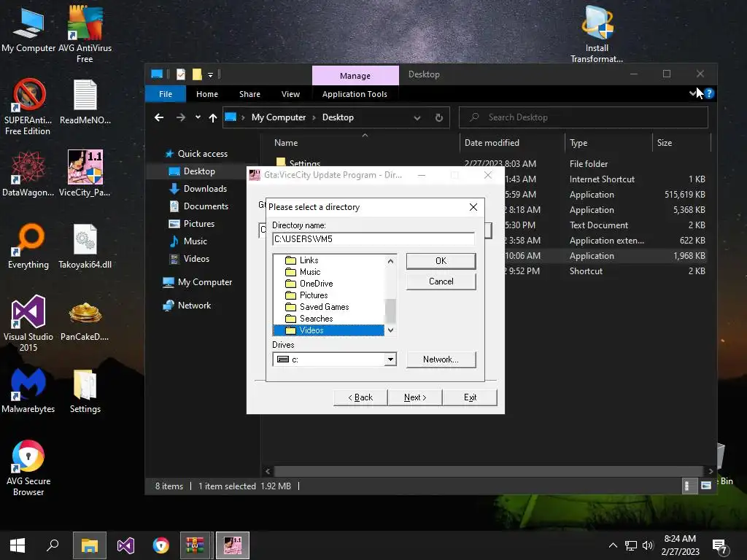Open AVG Secure Browser from taskbar
747x560 pixels.
pyautogui.click(x=161, y=545)
